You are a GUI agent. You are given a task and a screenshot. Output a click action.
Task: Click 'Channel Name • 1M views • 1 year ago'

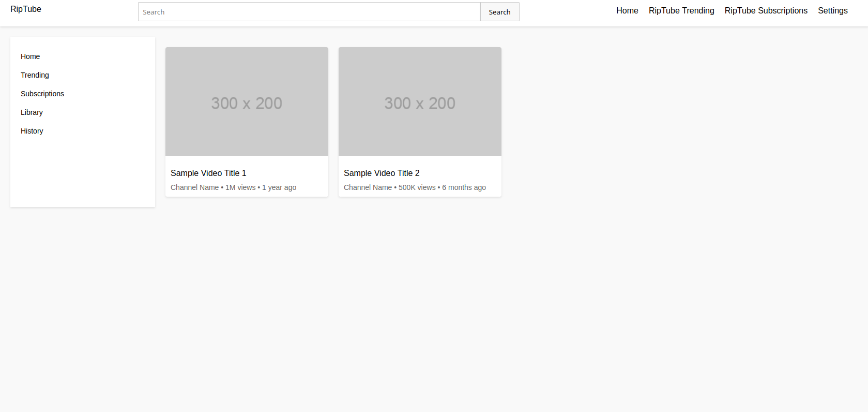pyautogui.click(x=233, y=187)
